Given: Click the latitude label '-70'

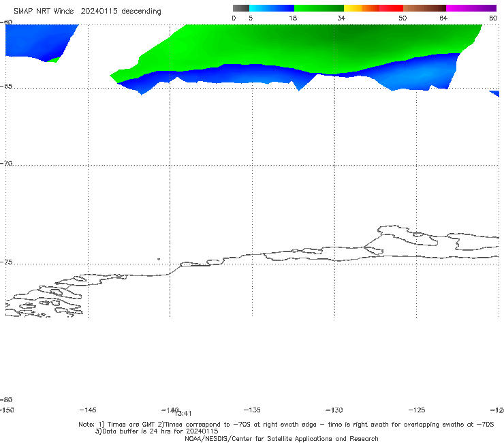Looking at the screenshot, I should 6,164.
